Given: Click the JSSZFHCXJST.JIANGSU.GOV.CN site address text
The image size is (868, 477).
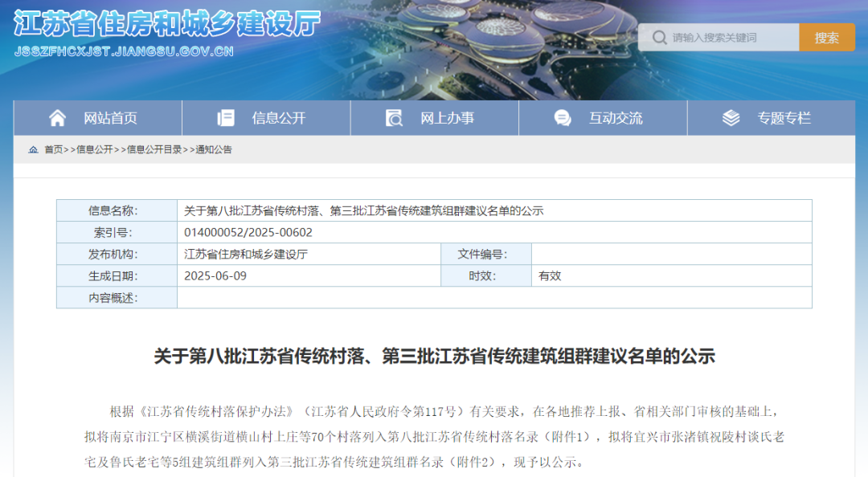Looking at the screenshot, I should (124, 51).
